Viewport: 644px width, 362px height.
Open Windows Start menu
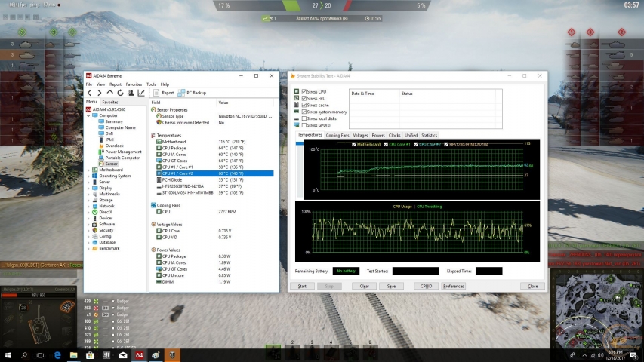coord(8,355)
